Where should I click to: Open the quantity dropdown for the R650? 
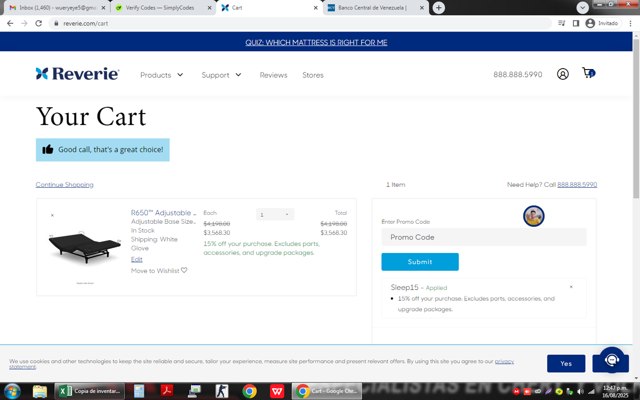pos(275,214)
